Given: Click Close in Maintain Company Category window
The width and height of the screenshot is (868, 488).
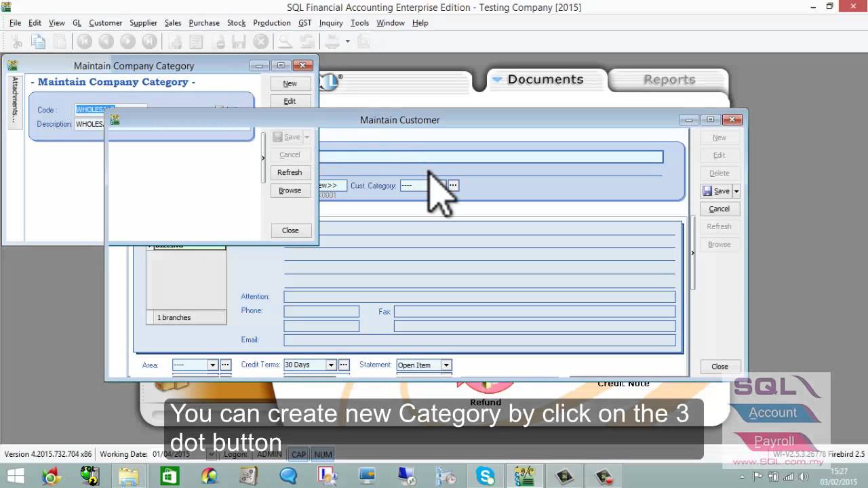Looking at the screenshot, I should click(x=290, y=230).
